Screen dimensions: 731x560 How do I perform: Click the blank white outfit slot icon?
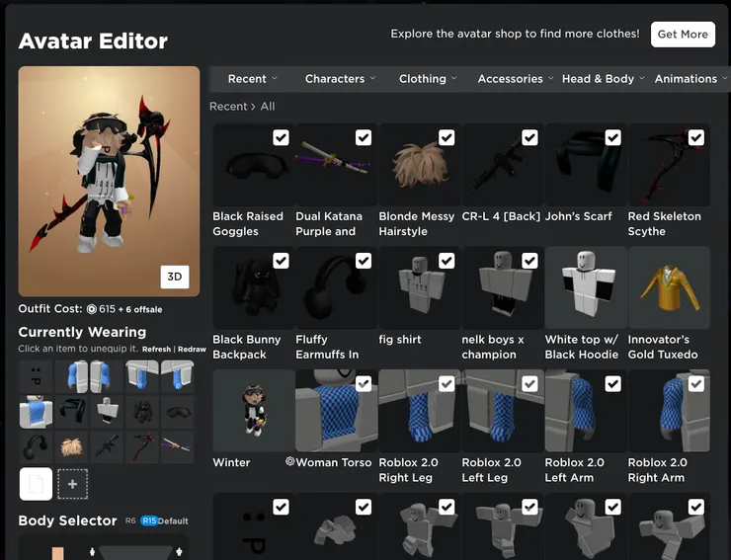pyautogui.click(x=36, y=484)
